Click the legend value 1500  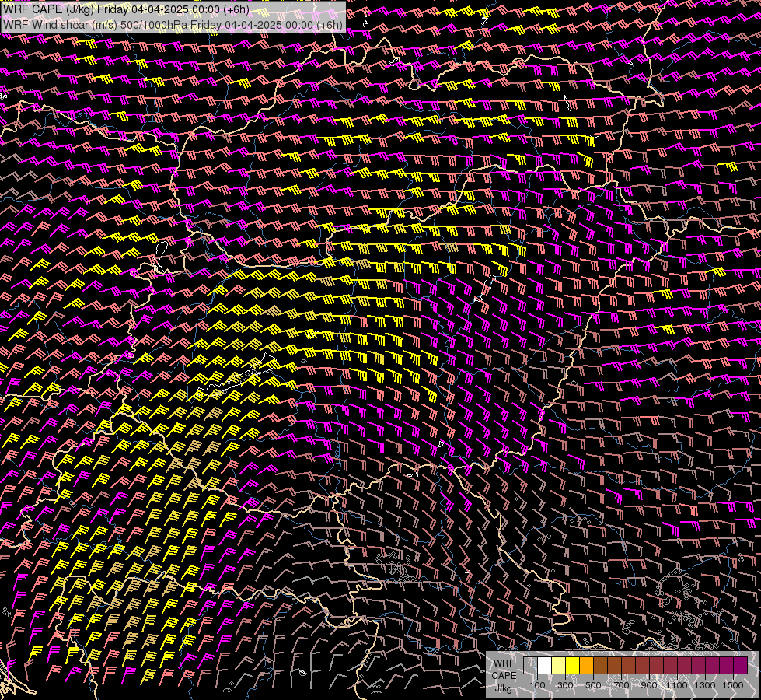[733, 685]
